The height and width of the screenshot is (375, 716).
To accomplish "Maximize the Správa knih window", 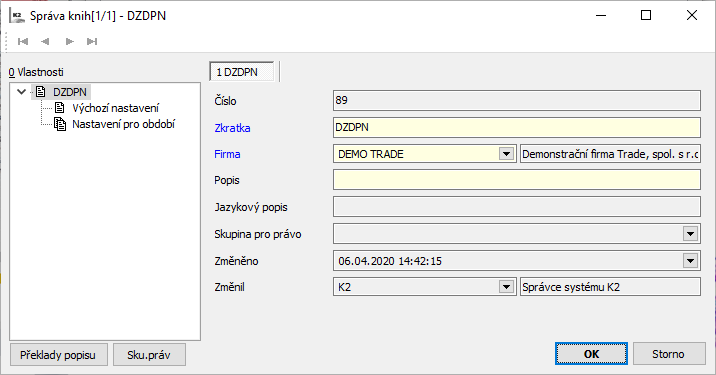I will coord(646,16).
